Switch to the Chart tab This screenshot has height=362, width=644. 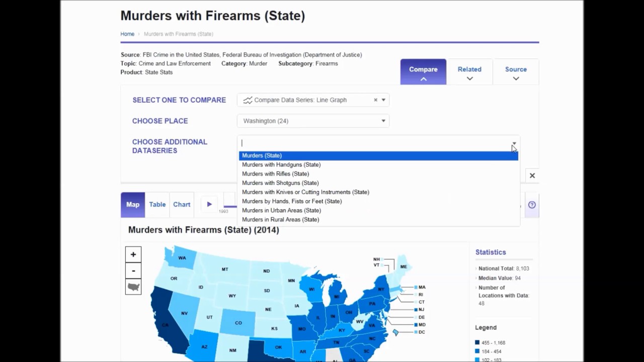click(x=182, y=205)
